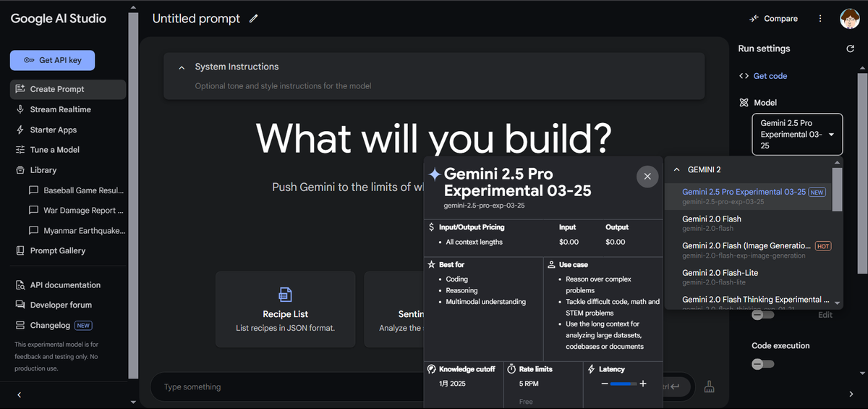Click the key icon on Get API key
This screenshot has height=409, width=868.
(x=29, y=60)
